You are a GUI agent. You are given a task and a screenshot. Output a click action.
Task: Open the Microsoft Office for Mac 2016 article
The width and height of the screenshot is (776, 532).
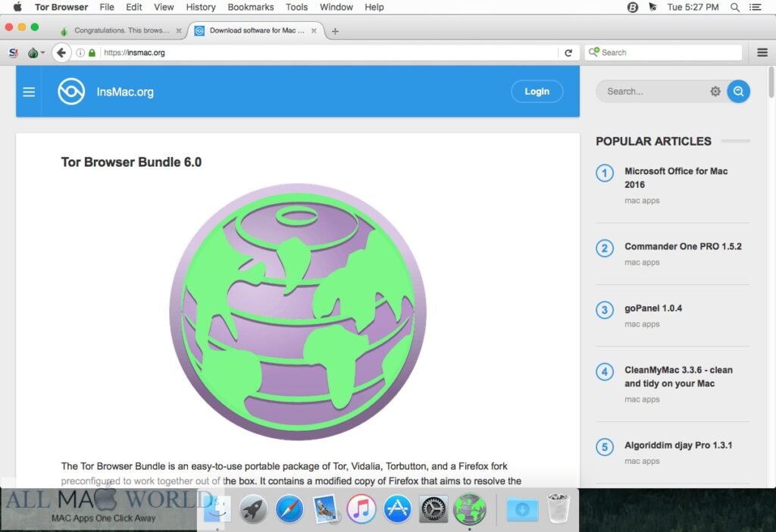point(676,177)
